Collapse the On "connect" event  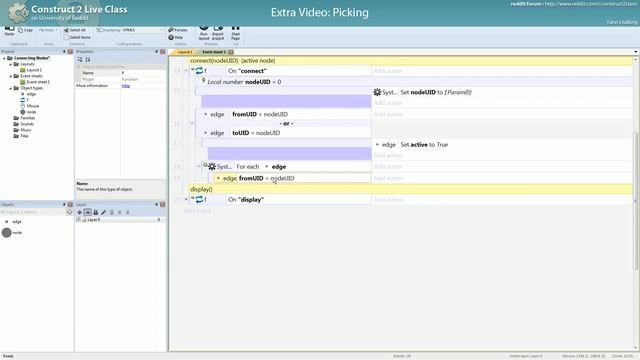(x=186, y=71)
